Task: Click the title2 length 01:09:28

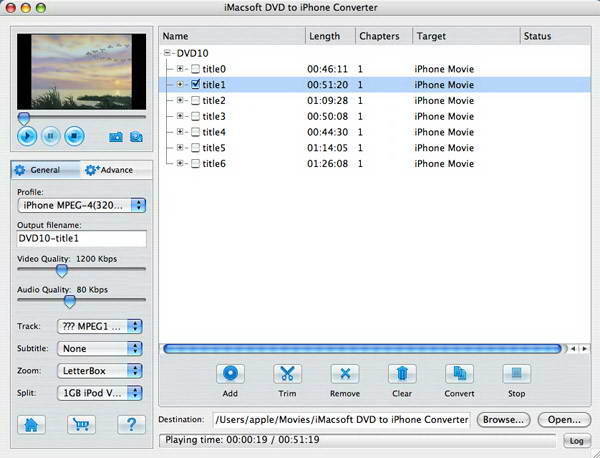Action: point(328,100)
